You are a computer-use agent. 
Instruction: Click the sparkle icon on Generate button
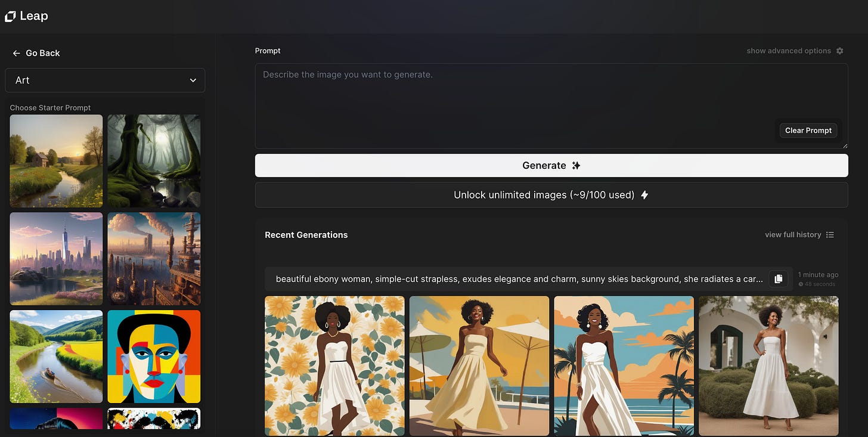(576, 166)
